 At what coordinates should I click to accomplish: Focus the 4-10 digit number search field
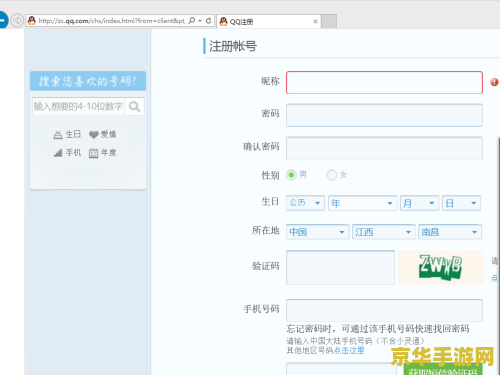(78, 106)
